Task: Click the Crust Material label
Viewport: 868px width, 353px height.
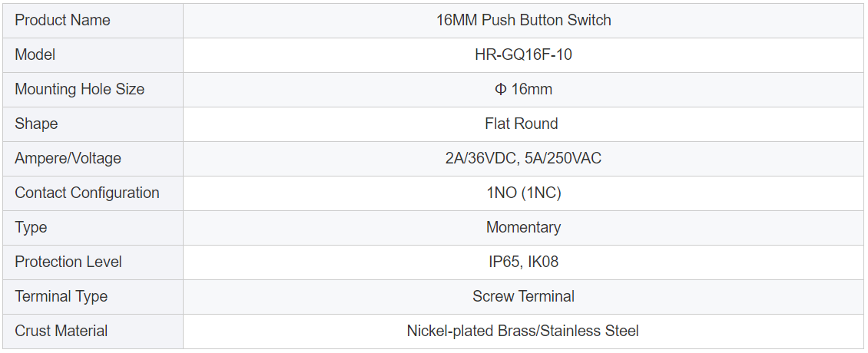Action: 61,332
